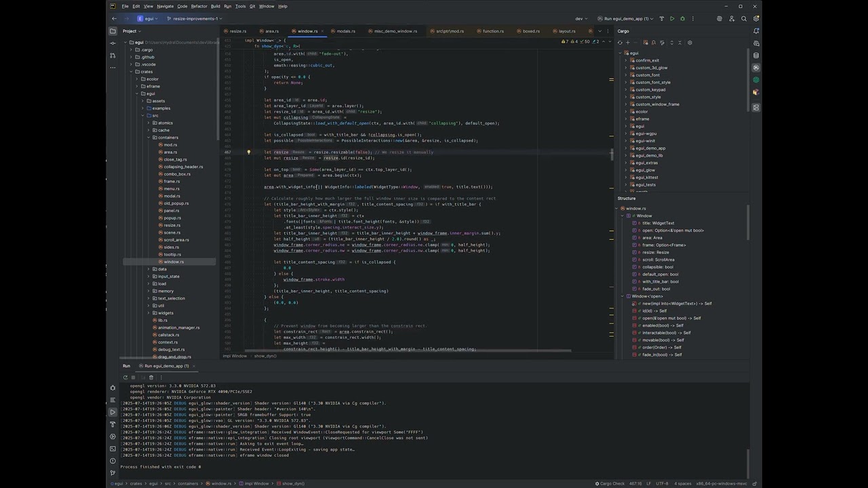Screen dimensions: 868x488
Task: Click Cargo Check in status bar
Action: point(610,484)
